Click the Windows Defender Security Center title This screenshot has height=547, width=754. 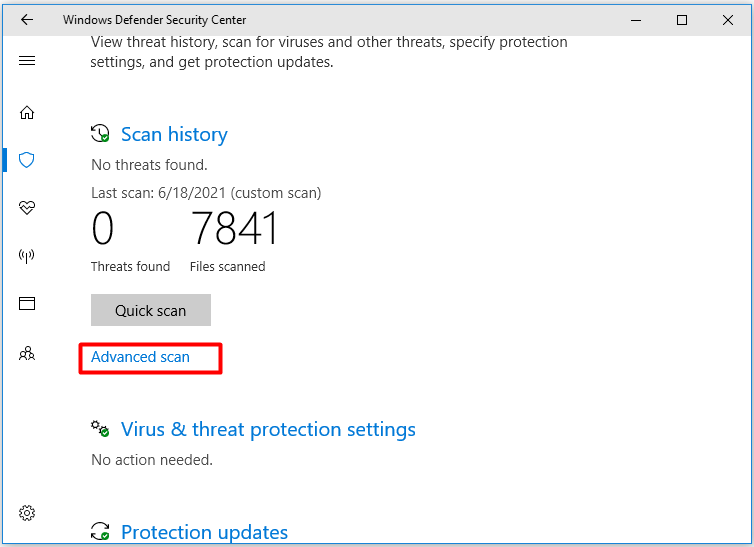[x=154, y=20]
